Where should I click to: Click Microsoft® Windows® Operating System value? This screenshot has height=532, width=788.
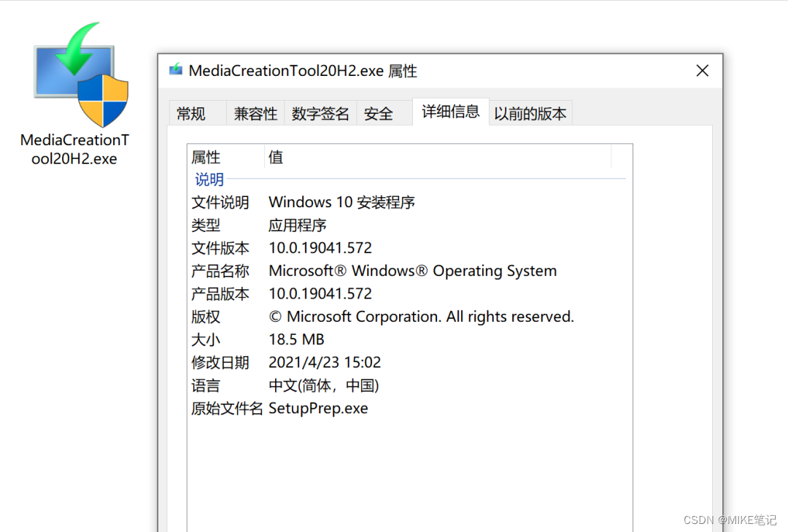click(412, 271)
